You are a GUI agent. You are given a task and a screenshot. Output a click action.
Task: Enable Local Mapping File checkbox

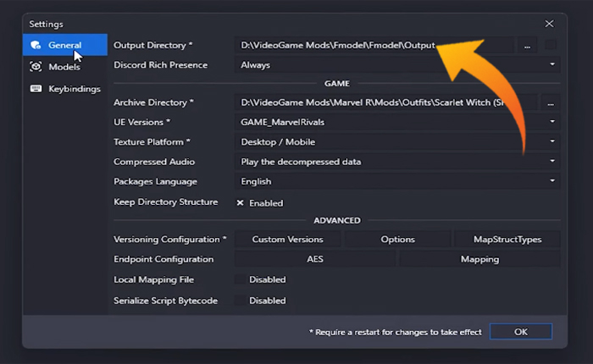point(241,279)
